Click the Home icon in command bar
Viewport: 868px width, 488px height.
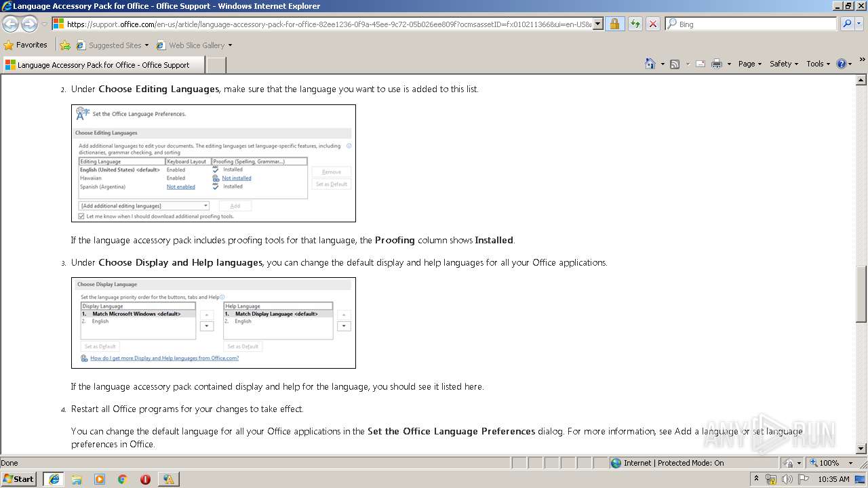click(650, 64)
